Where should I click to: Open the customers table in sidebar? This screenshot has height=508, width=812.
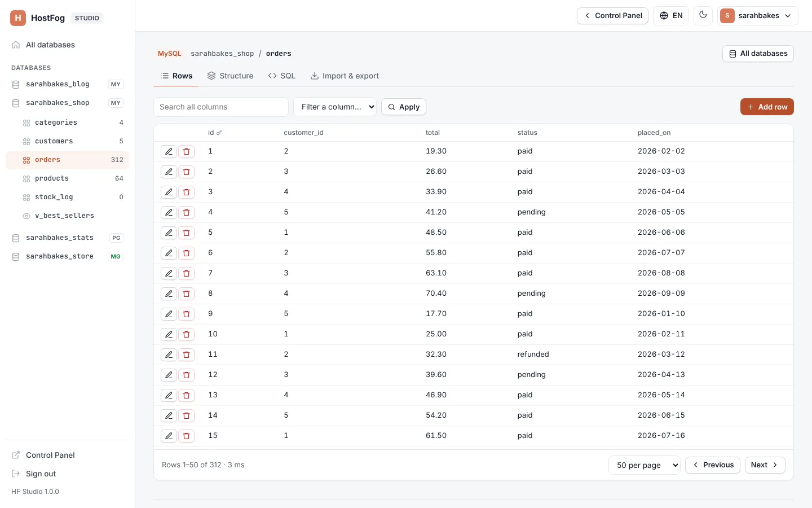pyautogui.click(x=67, y=141)
